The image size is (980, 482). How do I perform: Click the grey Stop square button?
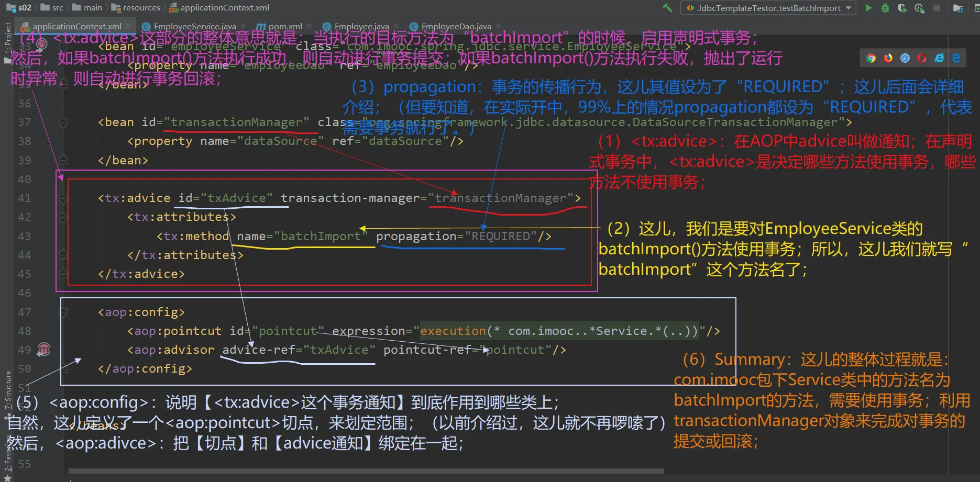[937, 8]
